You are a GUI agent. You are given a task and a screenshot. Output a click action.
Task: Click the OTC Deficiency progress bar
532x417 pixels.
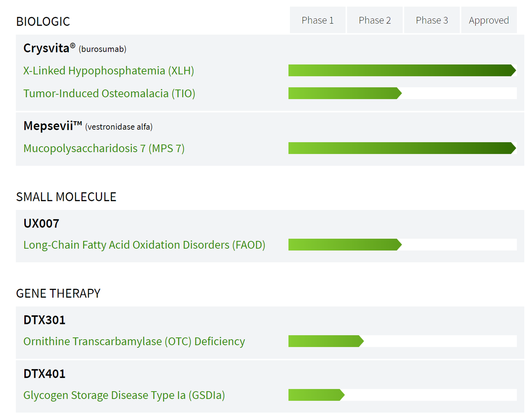(x=325, y=341)
